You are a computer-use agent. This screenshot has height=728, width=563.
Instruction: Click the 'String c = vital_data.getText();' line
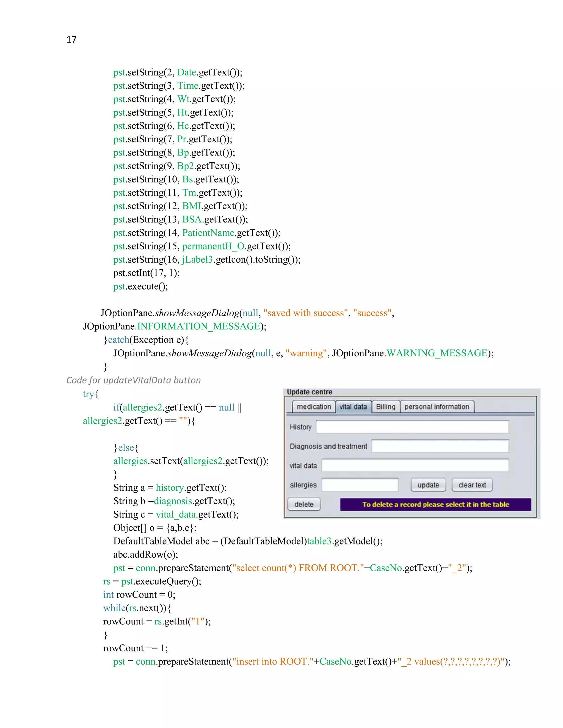pyautogui.click(x=176, y=514)
